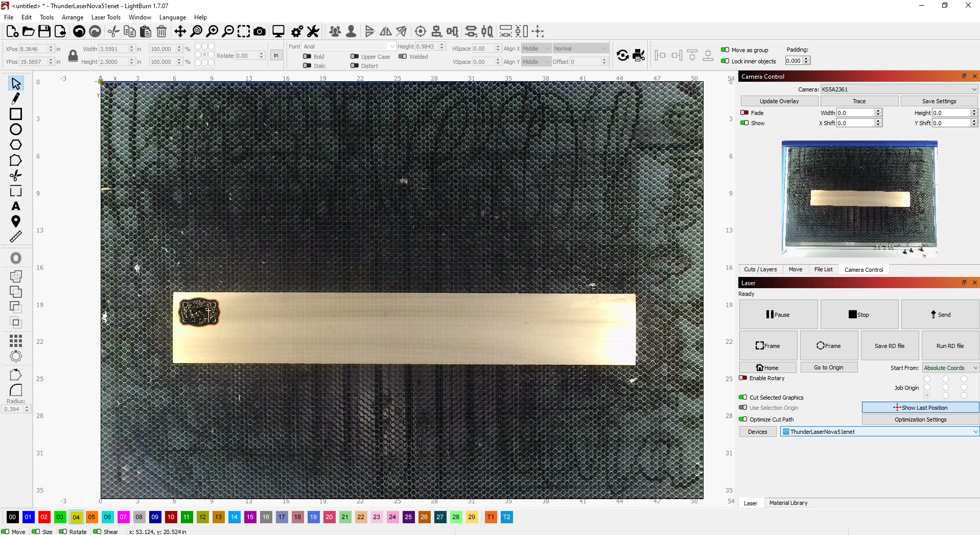Click the Trace button

pyautogui.click(x=859, y=101)
